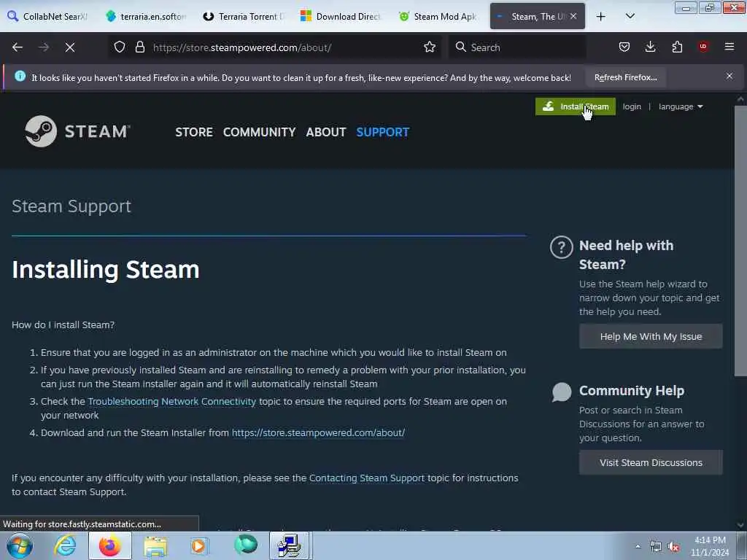Click Help Me With My Issue

tap(651, 336)
